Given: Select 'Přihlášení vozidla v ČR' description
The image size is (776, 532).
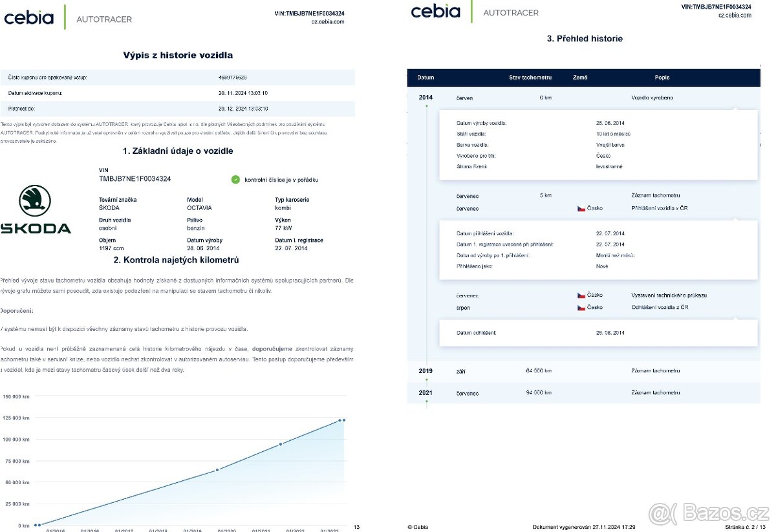Looking at the screenshot, I should [x=660, y=208].
